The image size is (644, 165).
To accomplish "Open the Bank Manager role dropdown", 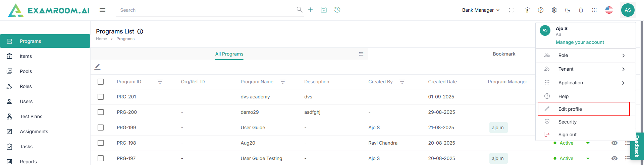I will [481, 10].
